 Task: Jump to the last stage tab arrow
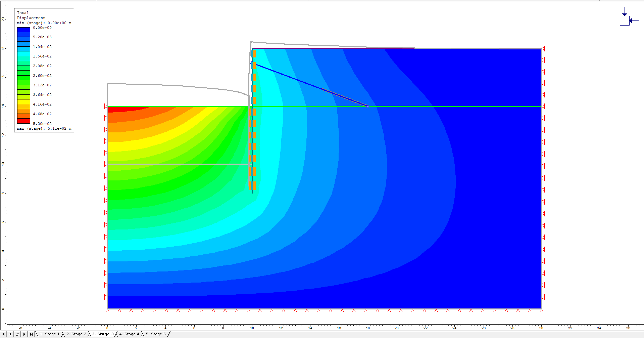31,334
